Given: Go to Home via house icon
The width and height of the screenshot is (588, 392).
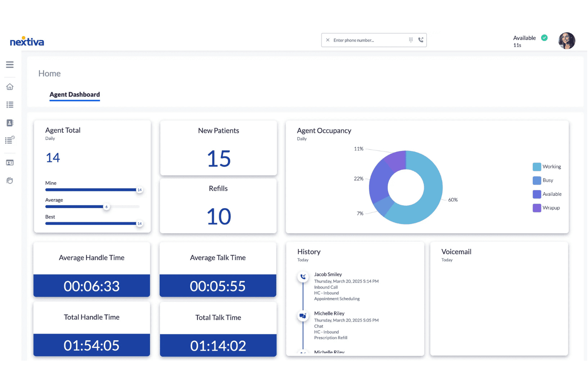Looking at the screenshot, I should click(10, 87).
